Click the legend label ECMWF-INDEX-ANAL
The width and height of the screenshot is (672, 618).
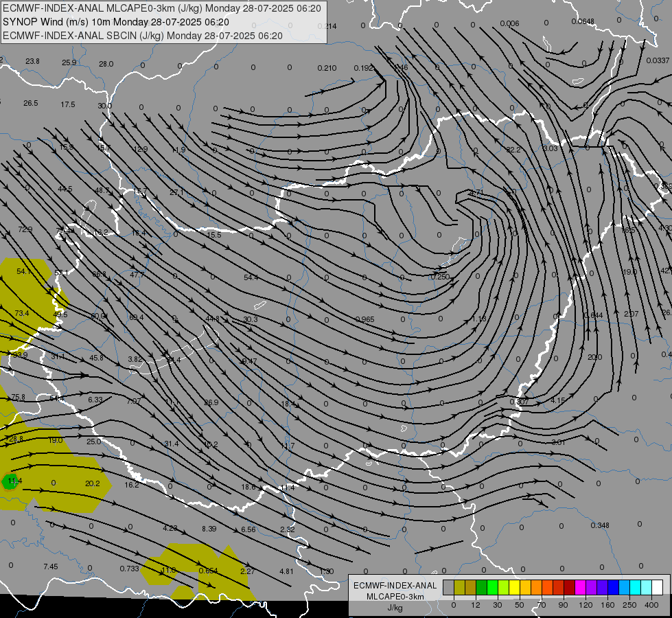coord(395,586)
